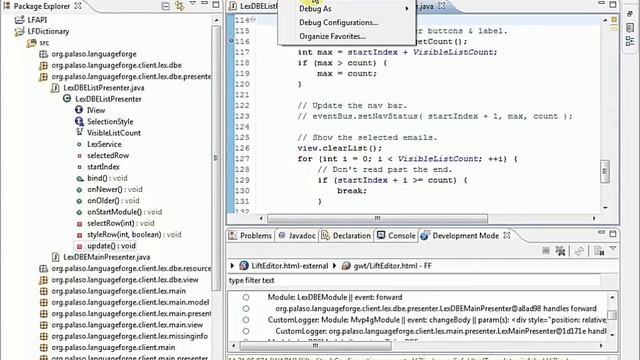Click editor horizontal scrollbar thumb

378,218
